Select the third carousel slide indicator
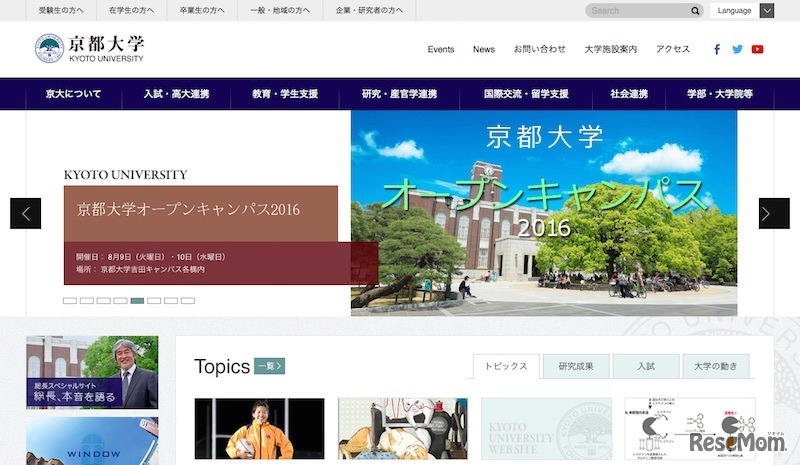Image resolution: width=800 pixels, height=465 pixels. pyautogui.click(x=104, y=301)
